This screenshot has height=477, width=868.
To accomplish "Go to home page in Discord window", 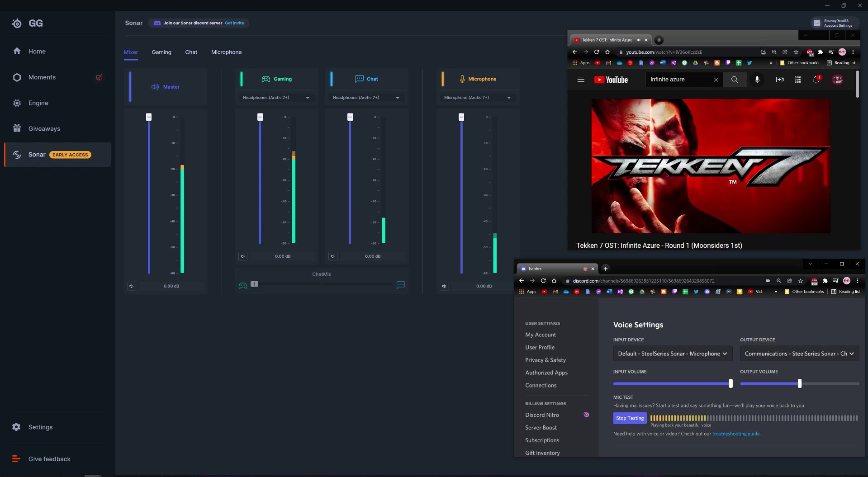I will point(554,281).
